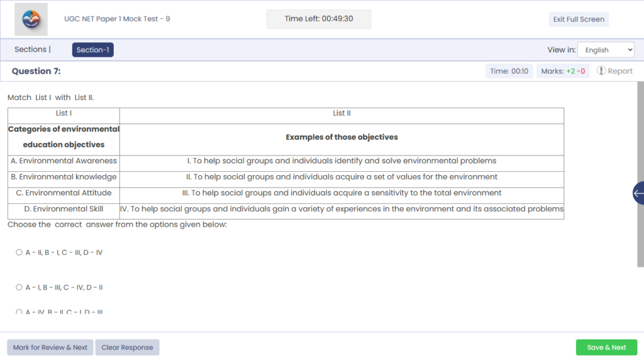Click the Question 7 heading
Viewport: 644px width, 362px height.
point(36,71)
